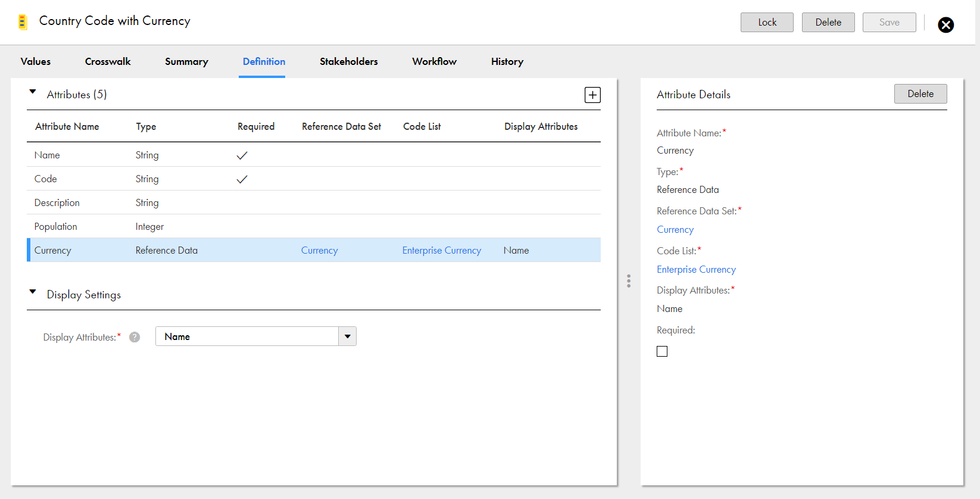Go to the Stakeholders tab
The width and height of the screenshot is (980, 499).
point(349,61)
